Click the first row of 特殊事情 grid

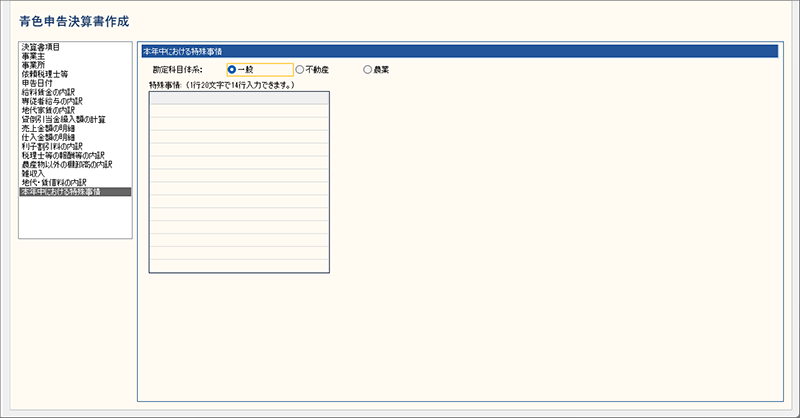pos(239,110)
